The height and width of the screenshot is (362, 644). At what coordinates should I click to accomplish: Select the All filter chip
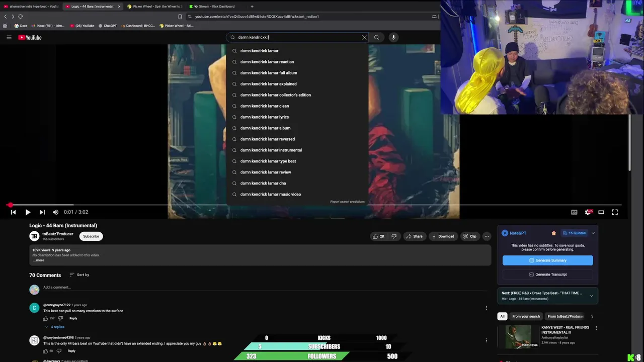click(502, 316)
